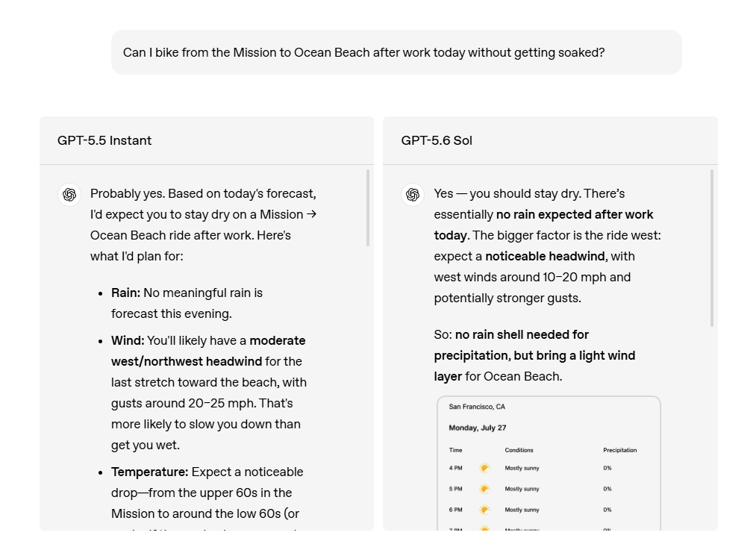Click the ChatGPT logo in GPT-5.5 Instant panel
Viewport: 756px width, 547px height.
(x=69, y=195)
